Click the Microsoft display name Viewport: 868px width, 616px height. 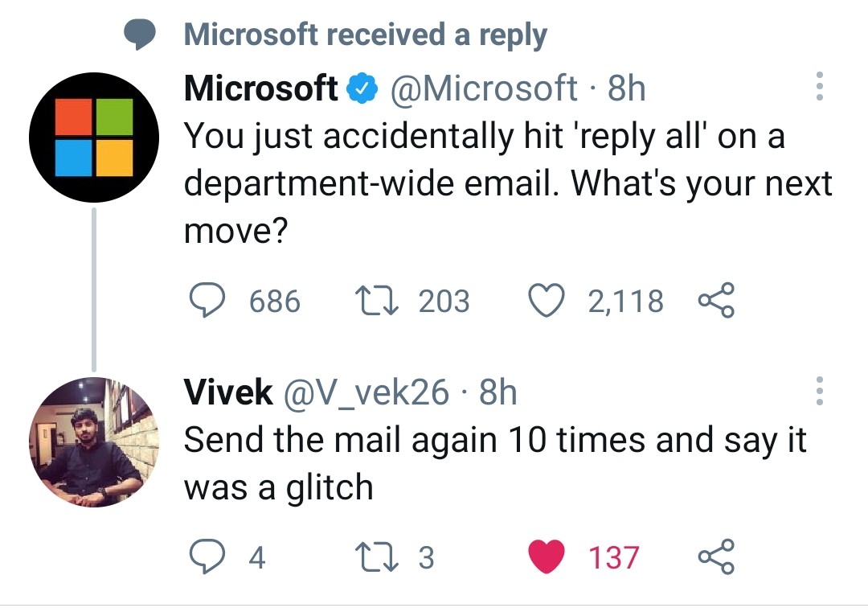(260, 88)
